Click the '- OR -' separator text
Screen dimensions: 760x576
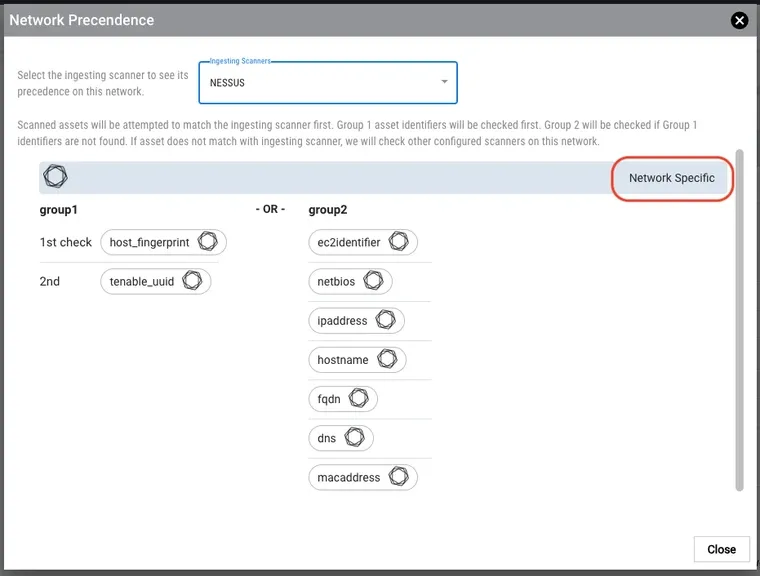coord(270,209)
